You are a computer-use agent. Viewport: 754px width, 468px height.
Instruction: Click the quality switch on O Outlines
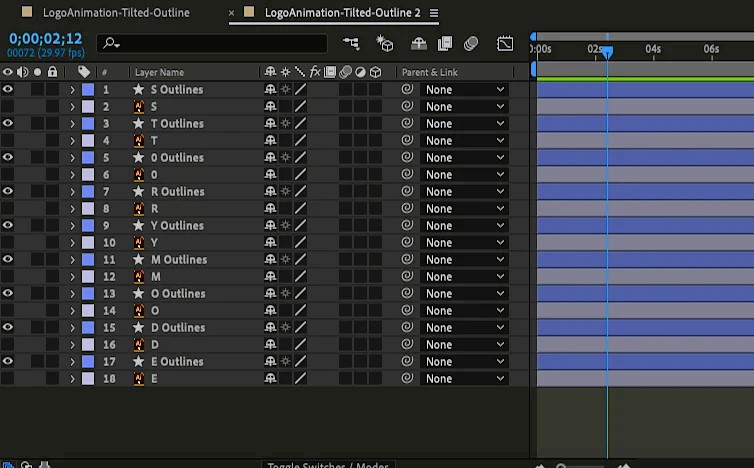click(x=300, y=293)
